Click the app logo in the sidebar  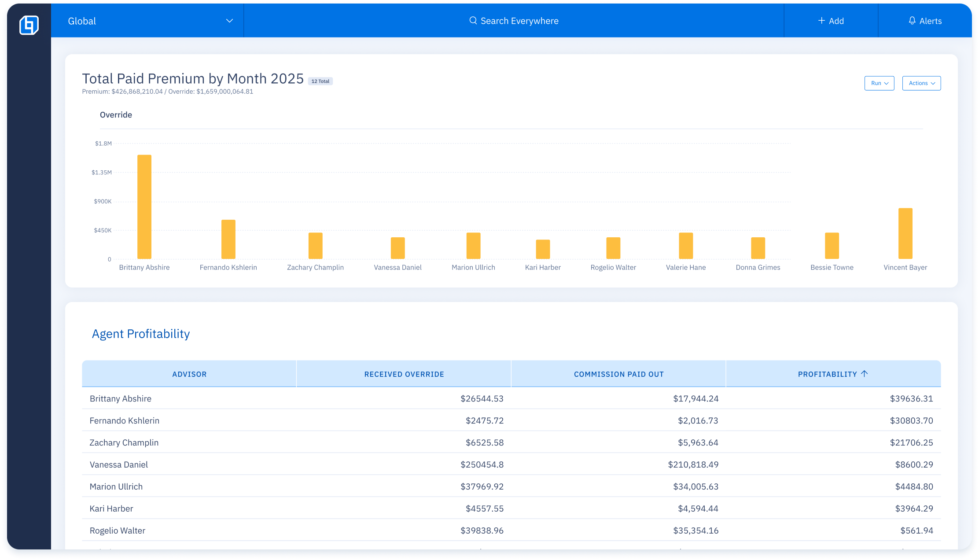coord(29,25)
